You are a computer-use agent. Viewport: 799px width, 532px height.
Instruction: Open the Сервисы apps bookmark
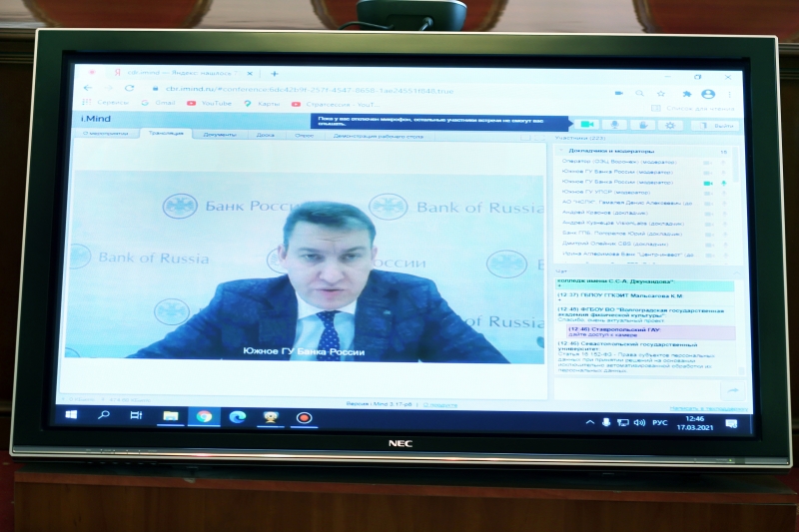pos(106,103)
